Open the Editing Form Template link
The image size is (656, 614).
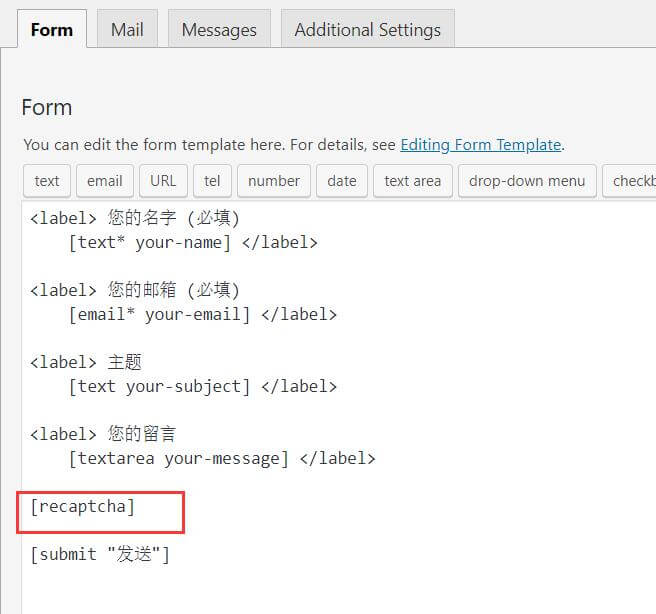click(480, 145)
